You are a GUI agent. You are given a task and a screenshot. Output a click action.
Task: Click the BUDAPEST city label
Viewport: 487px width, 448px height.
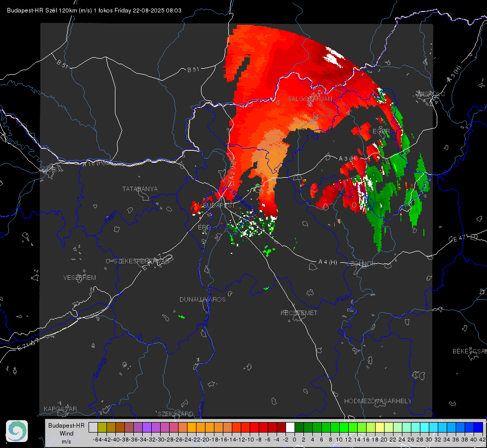point(219,205)
